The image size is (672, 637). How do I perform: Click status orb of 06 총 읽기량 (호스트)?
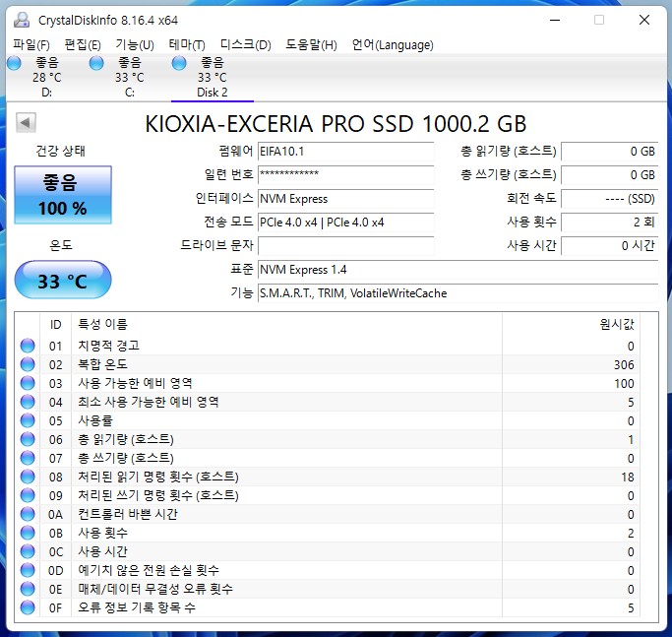pos(28,439)
